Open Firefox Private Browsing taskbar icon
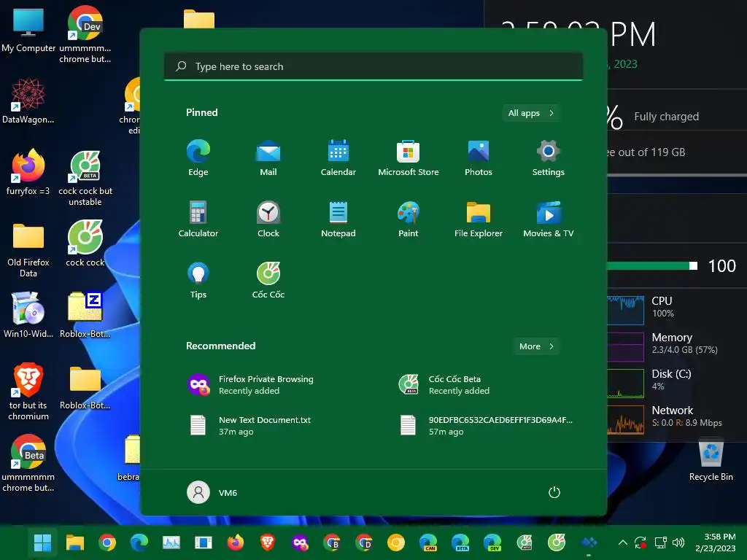The width and height of the screenshot is (747, 560). 300,542
